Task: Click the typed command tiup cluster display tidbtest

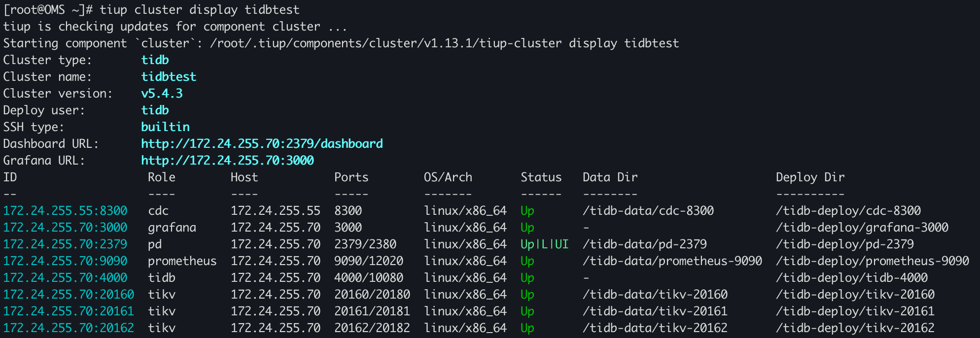Action: (x=200, y=10)
